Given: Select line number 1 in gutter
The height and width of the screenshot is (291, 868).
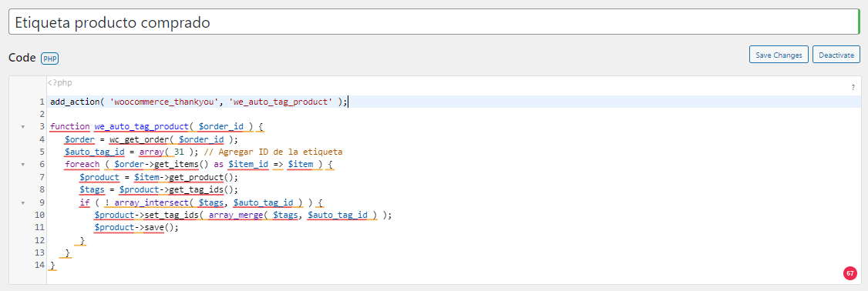Looking at the screenshot, I should click(x=42, y=102).
